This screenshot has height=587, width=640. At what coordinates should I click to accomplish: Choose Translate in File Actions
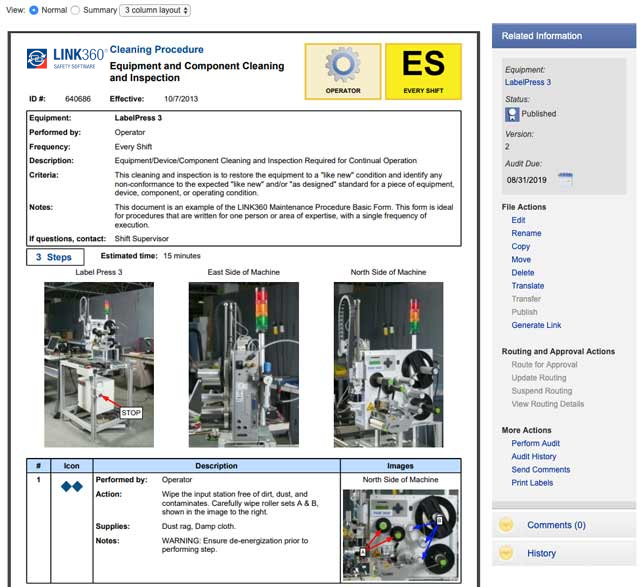(528, 286)
